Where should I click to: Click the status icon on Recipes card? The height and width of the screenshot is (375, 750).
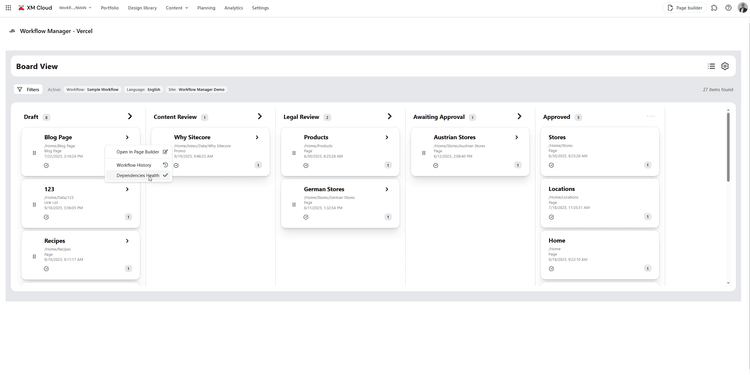46,269
